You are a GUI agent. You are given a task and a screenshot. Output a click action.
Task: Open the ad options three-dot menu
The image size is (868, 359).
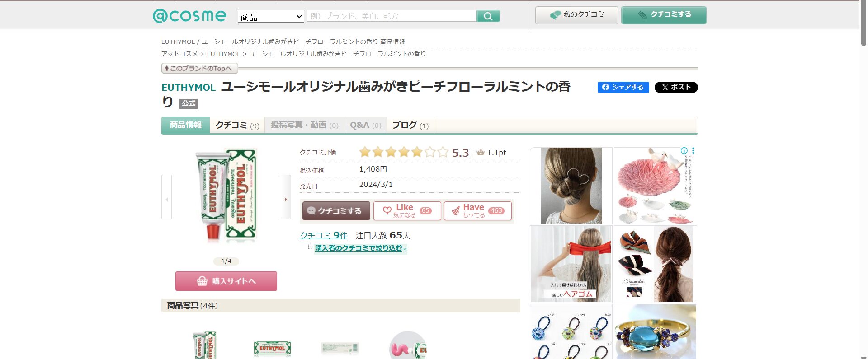coord(693,151)
